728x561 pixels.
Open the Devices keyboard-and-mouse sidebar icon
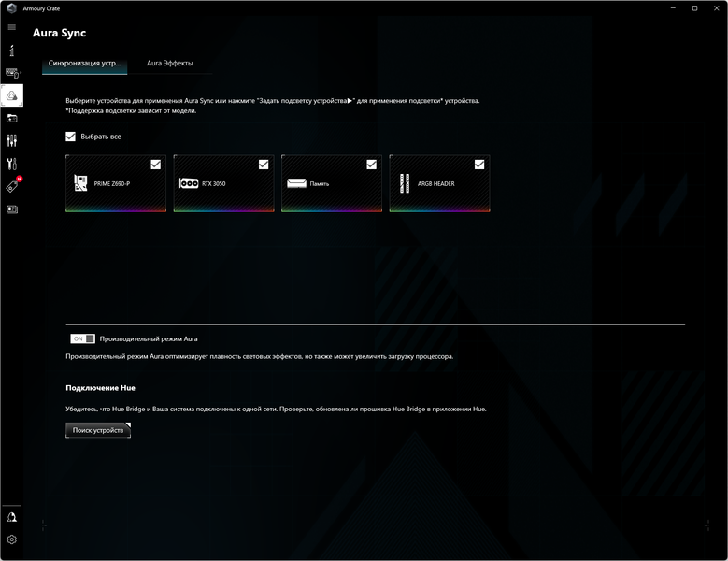pos(13,73)
